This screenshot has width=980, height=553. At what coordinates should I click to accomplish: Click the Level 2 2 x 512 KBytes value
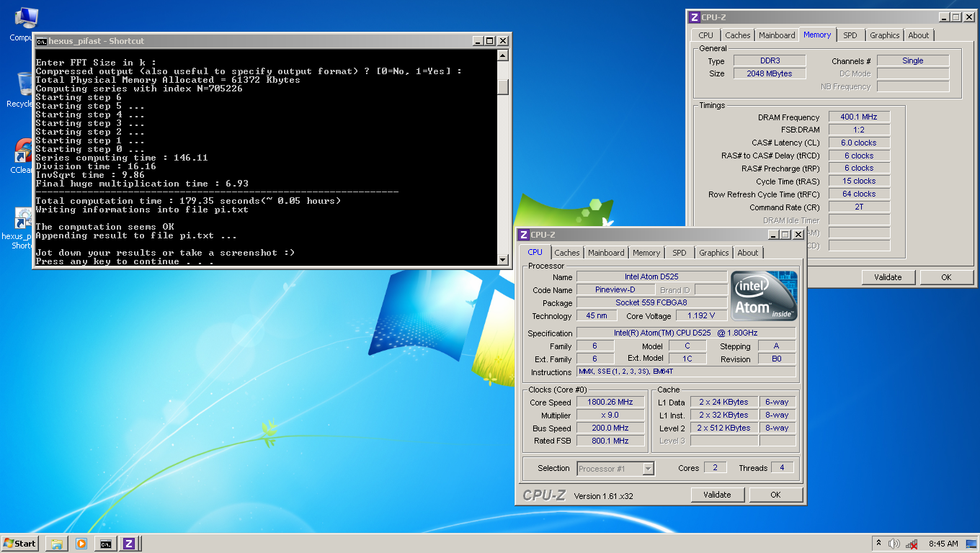click(723, 428)
